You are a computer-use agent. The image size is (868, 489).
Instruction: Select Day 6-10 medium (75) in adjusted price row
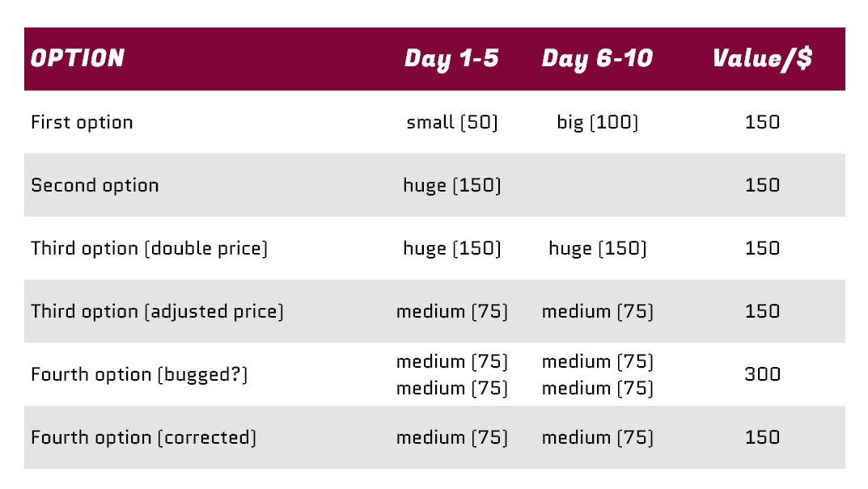[x=598, y=311]
